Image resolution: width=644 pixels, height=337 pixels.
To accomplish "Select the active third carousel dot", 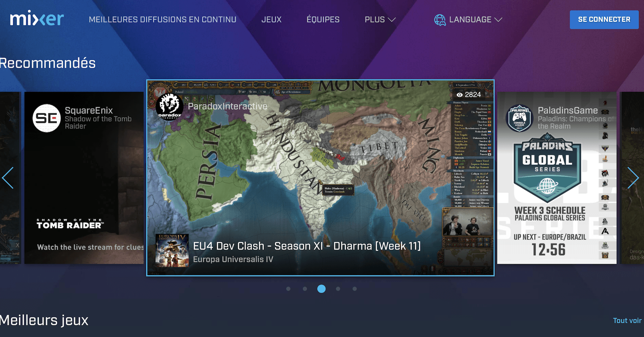I will 321,289.
